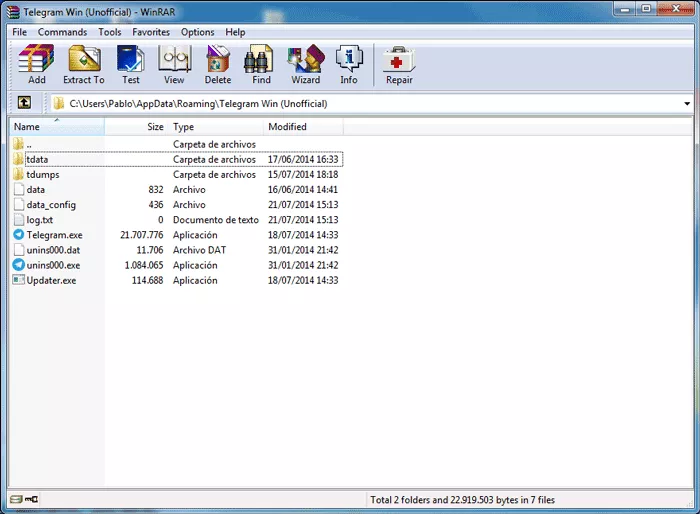The width and height of the screenshot is (700, 514).
Task: Sort list by Modified column header
Action: (x=304, y=127)
